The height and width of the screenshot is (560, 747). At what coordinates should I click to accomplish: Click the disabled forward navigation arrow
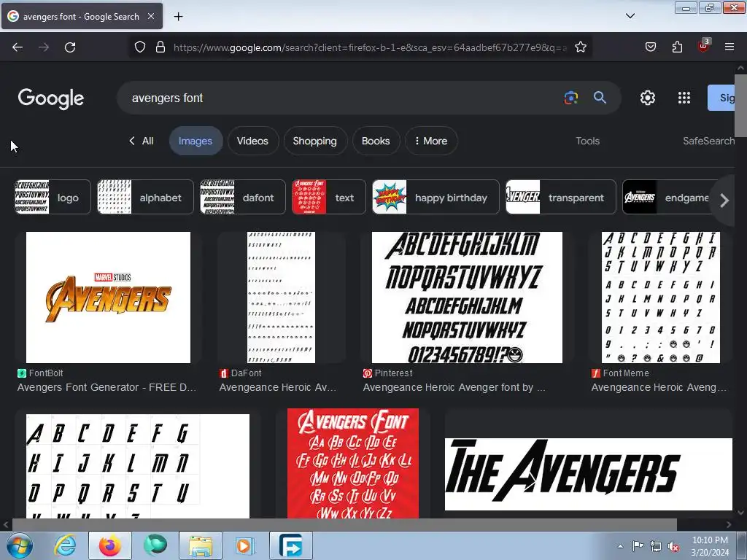(x=44, y=47)
